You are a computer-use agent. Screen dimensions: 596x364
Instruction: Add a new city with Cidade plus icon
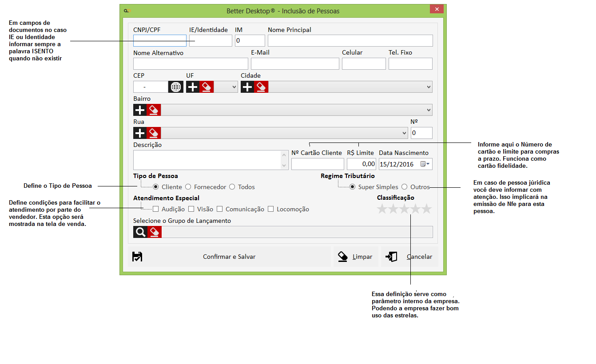pos(247,87)
